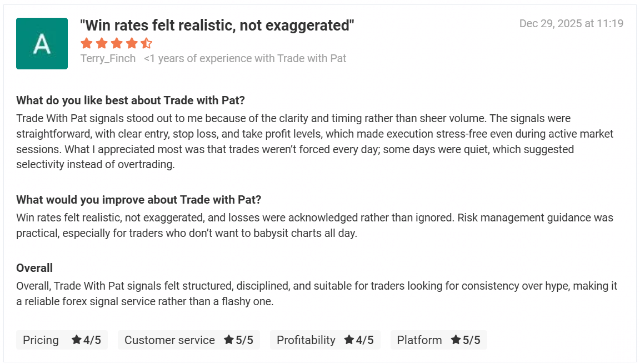The height and width of the screenshot is (364, 640).
Task: Select the Platform 5/5 rating tag
Action: (438, 340)
